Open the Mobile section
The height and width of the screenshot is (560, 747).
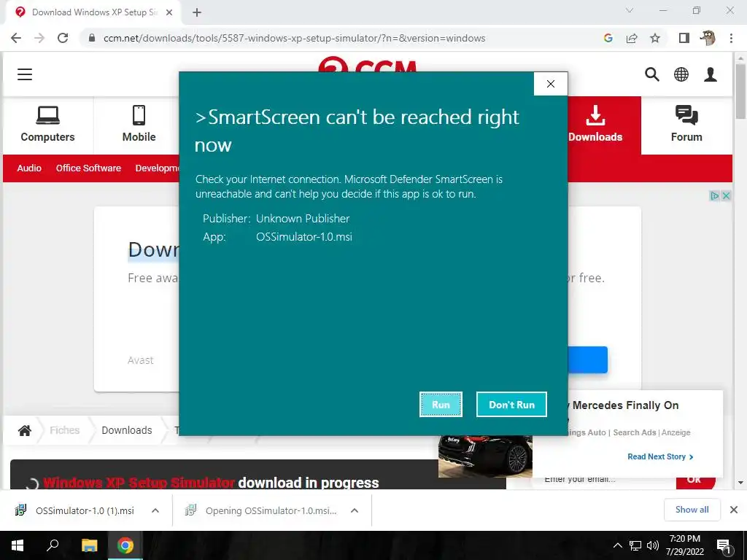coord(139,125)
